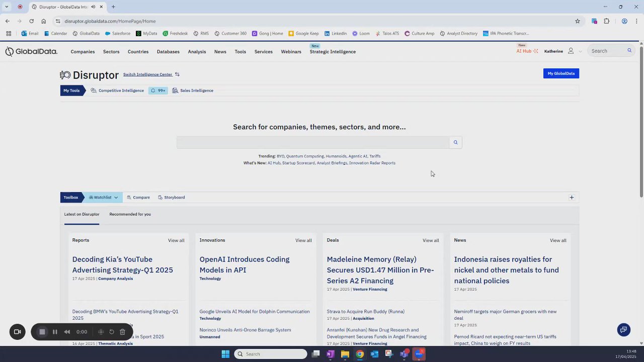The image size is (644, 362).
Task: Open the Windows Start menu
Action: 225,354
